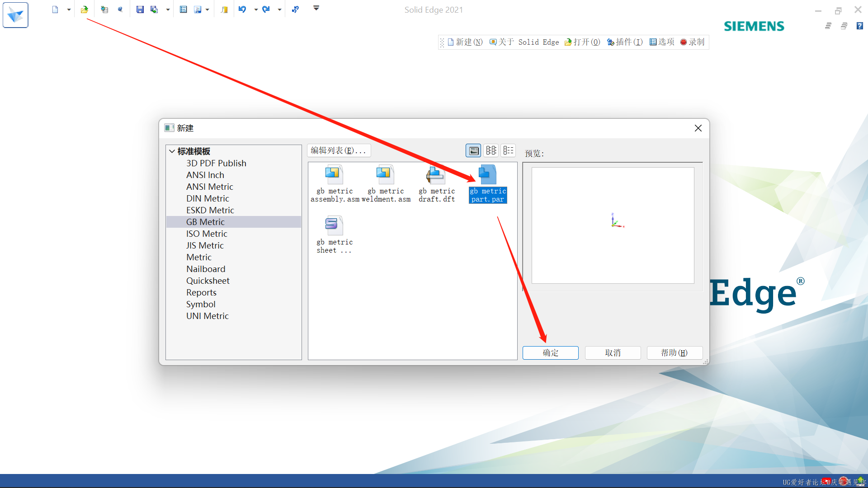Image resolution: width=868 pixels, height=488 pixels.
Task: Close the 新建 dialog with X
Action: click(698, 128)
